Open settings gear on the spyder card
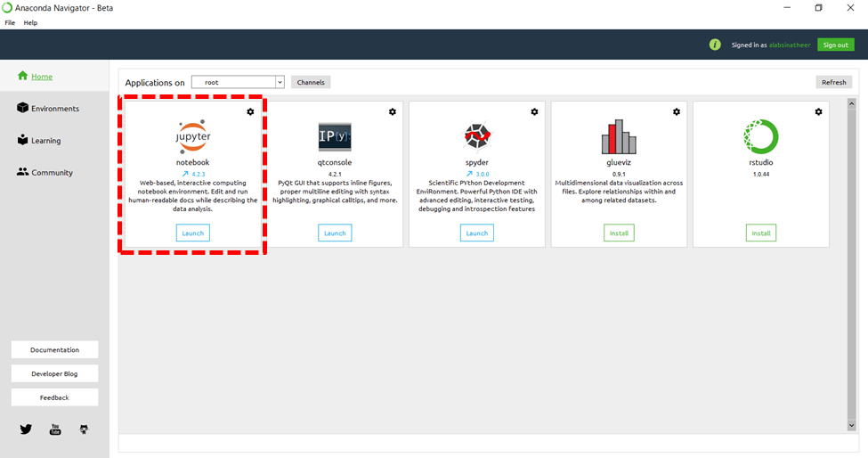Viewport: 868px width, 458px height. pos(534,112)
